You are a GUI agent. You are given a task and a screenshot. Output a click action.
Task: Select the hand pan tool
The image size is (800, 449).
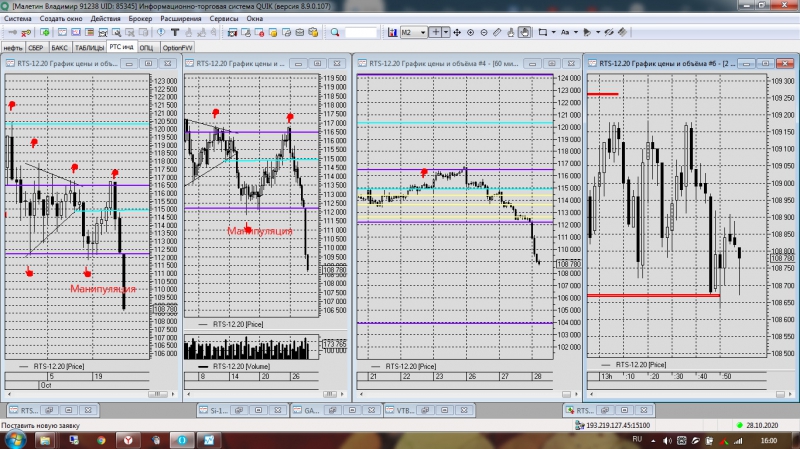[x=524, y=32]
